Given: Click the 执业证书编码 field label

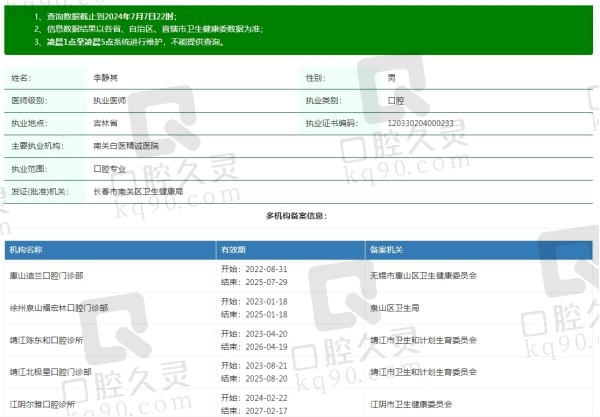Looking at the screenshot, I should click(332, 123).
